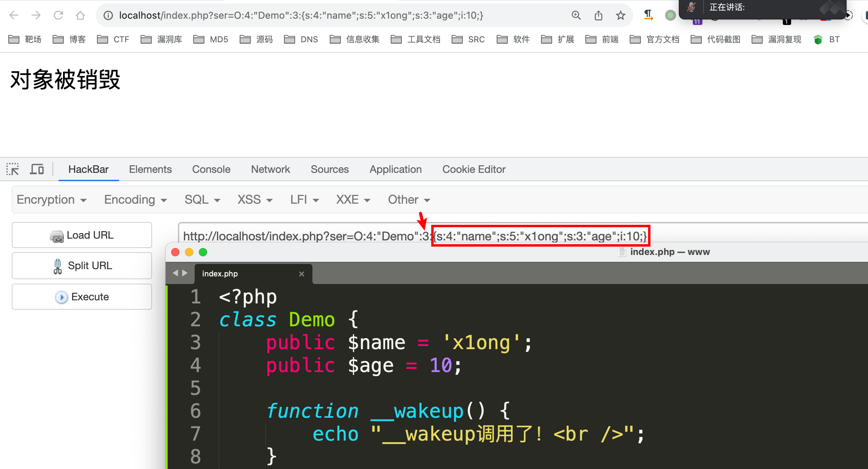
Task: Open the BT bookmark
Action: (826, 39)
